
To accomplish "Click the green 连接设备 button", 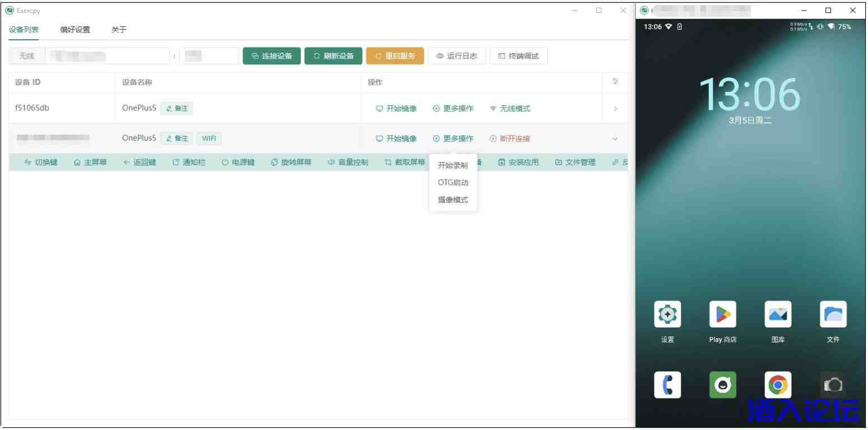I will click(272, 56).
